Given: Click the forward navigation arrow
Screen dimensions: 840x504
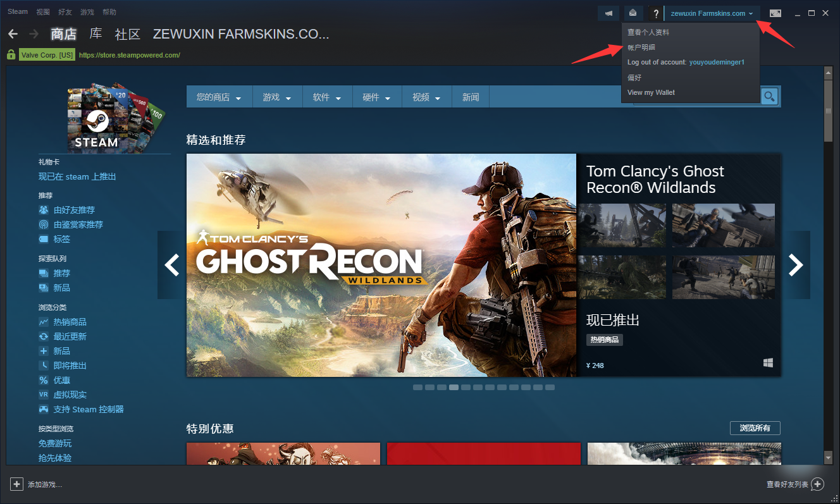Looking at the screenshot, I should tap(34, 34).
